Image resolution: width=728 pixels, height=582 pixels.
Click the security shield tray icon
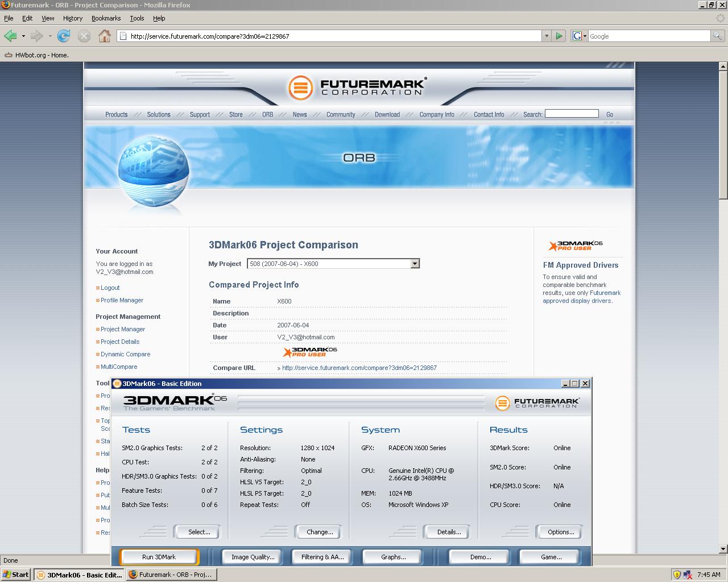tap(676, 575)
